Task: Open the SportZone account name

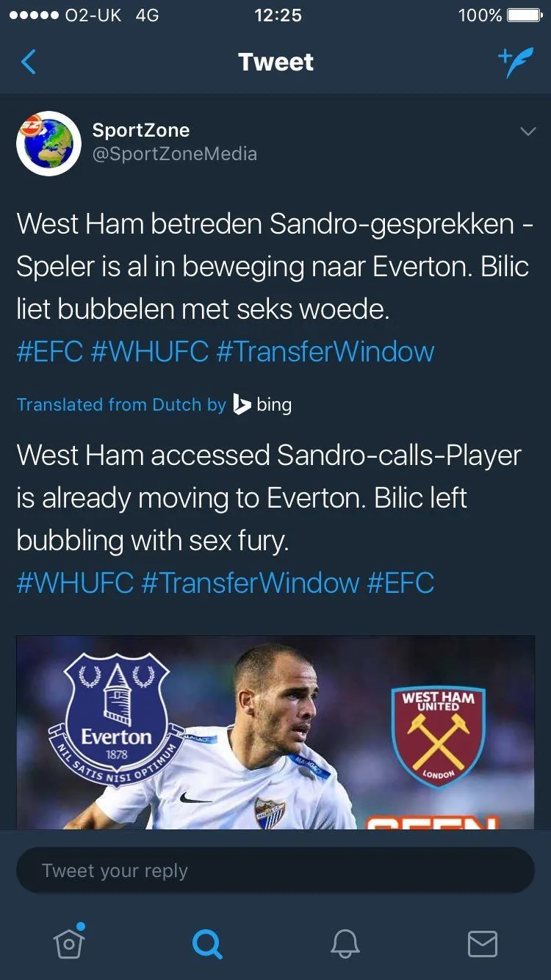Action: pos(141,130)
